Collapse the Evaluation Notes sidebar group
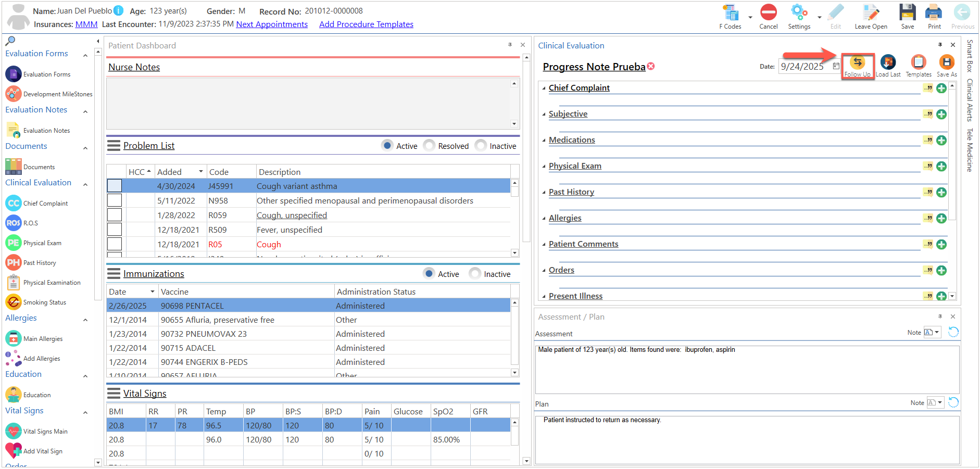This screenshot has height=469, width=980. (85, 111)
